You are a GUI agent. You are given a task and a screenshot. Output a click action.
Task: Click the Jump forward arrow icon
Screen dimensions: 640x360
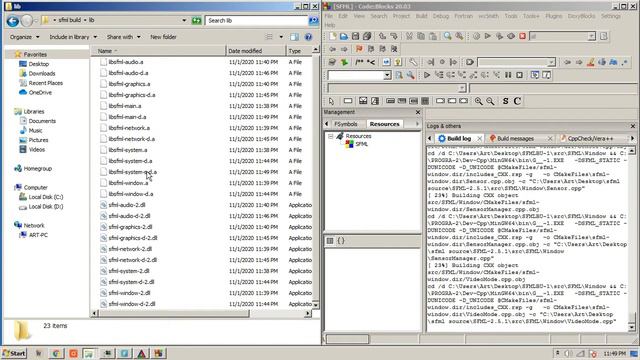[x=344, y=49]
